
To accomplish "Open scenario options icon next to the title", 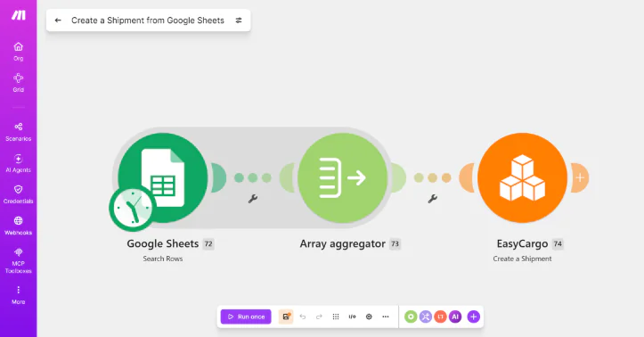I will click(239, 21).
